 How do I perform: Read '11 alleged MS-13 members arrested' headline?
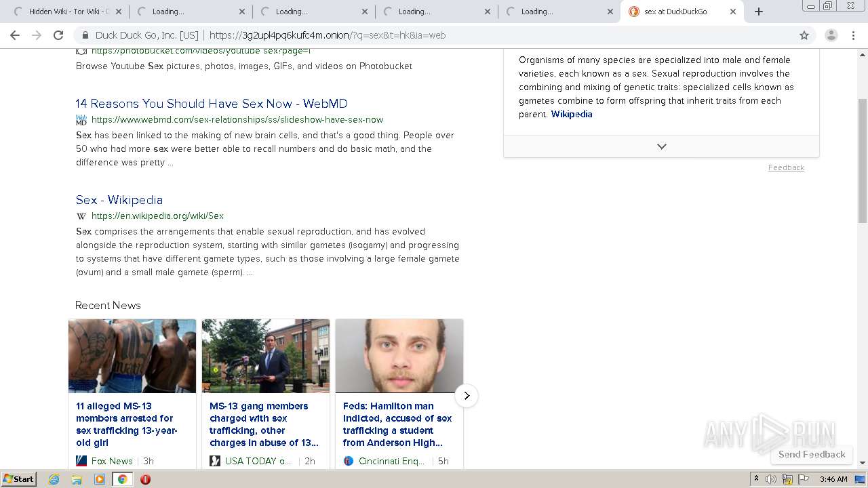pyautogui.click(x=127, y=424)
